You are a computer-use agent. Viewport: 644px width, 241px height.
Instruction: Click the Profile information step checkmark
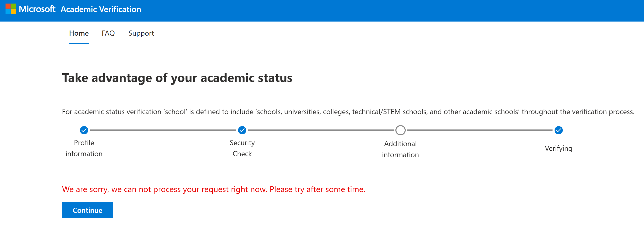84,130
